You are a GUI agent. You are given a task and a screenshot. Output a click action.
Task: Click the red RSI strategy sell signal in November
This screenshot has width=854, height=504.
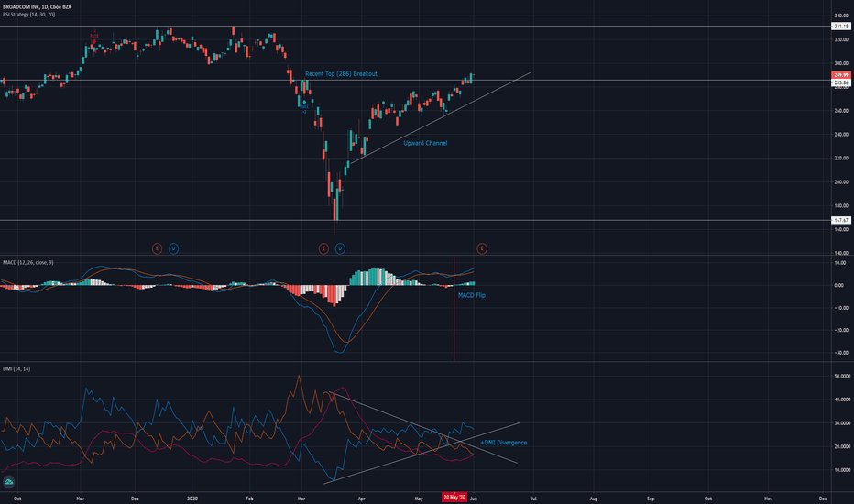point(94,36)
